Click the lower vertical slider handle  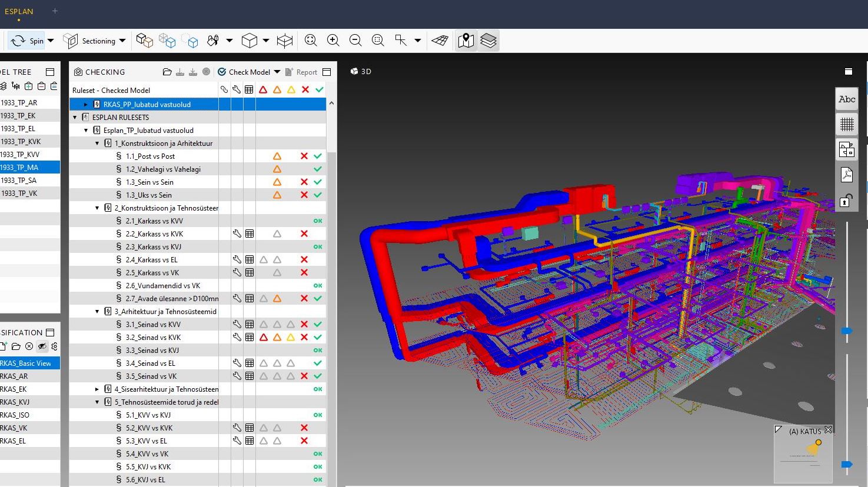coord(847,465)
